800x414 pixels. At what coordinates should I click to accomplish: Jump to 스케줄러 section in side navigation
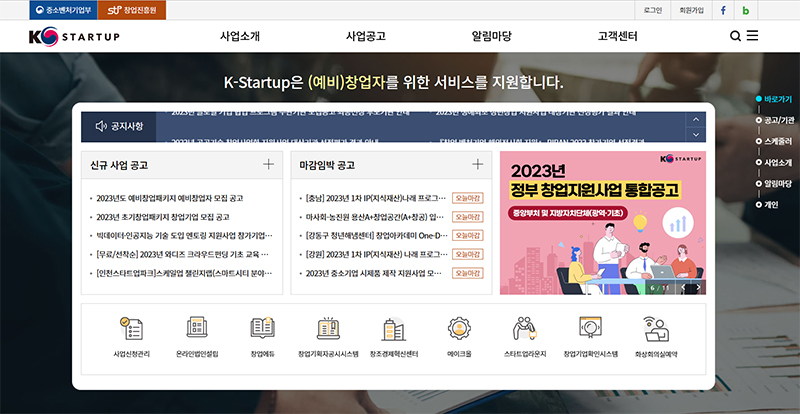click(777, 141)
